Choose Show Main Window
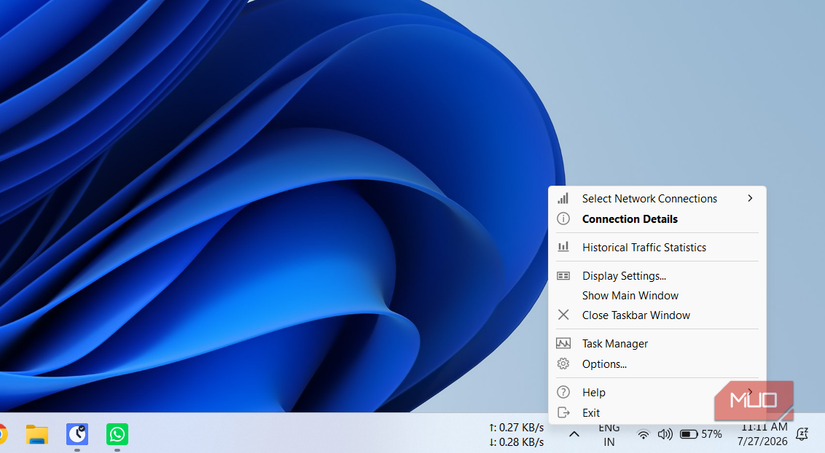 [x=657, y=296]
